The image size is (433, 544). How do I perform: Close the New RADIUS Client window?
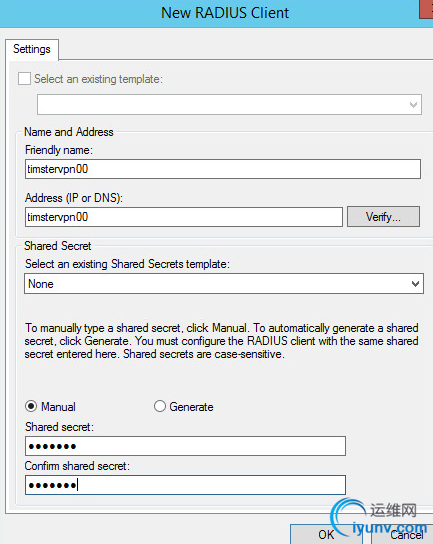coord(426,9)
